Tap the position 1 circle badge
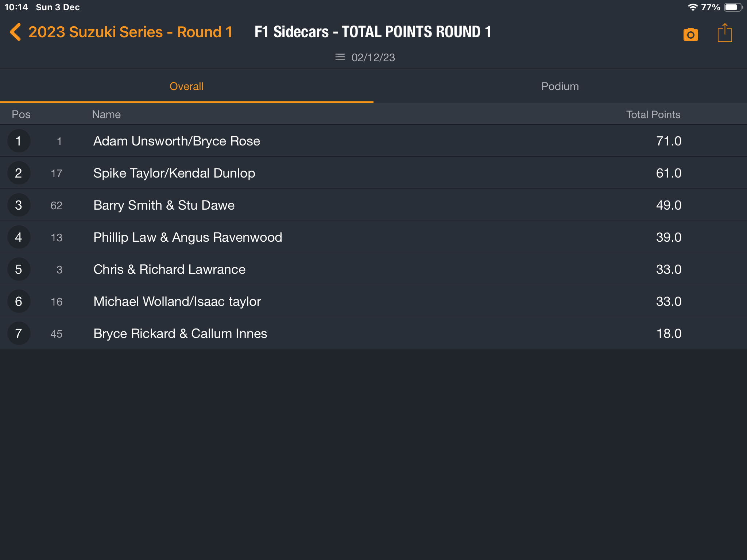 point(19,141)
